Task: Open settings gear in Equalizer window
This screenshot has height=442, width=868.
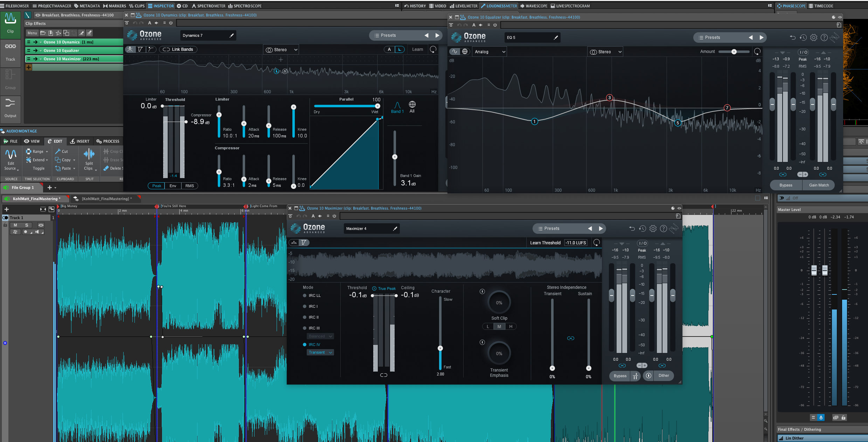Action: click(x=814, y=38)
